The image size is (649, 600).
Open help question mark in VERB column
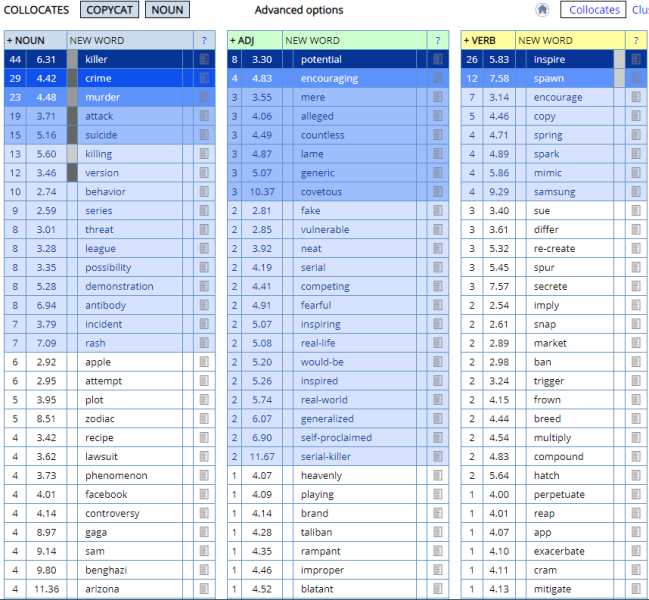636,41
